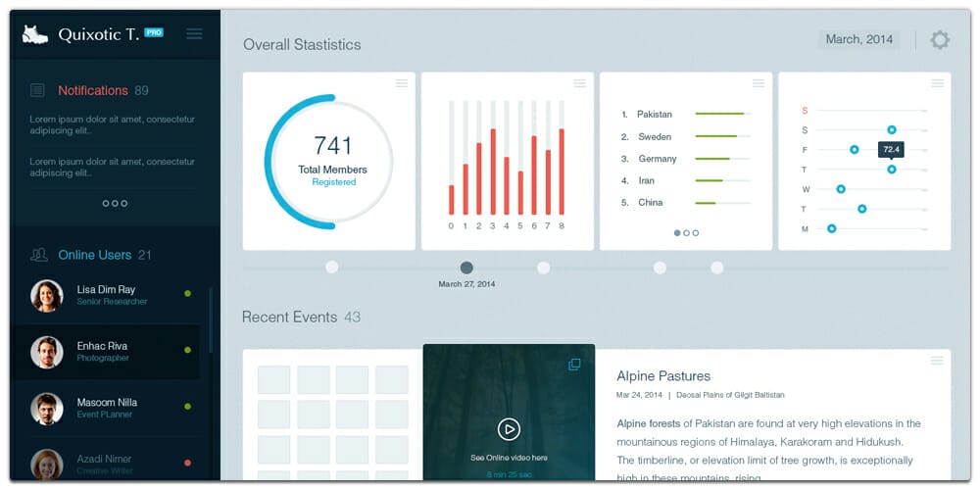Click first placeholder tile in event grid

click(273, 380)
